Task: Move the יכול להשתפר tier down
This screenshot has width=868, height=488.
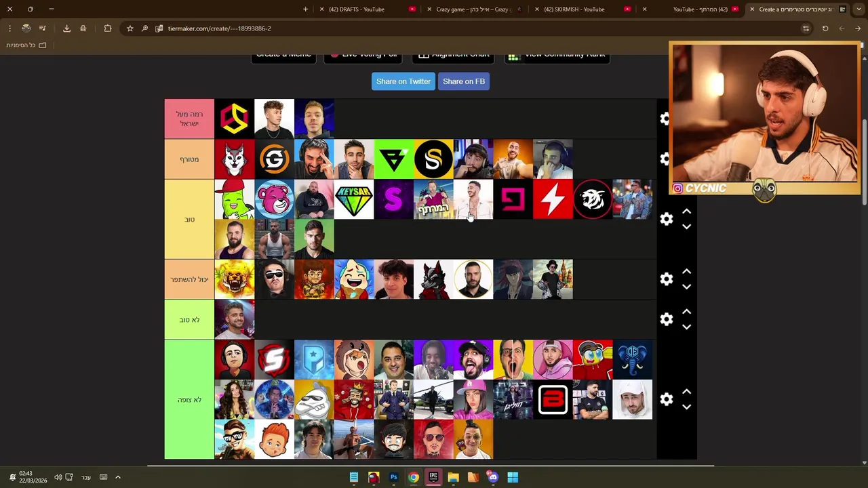Action: coord(686,287)
